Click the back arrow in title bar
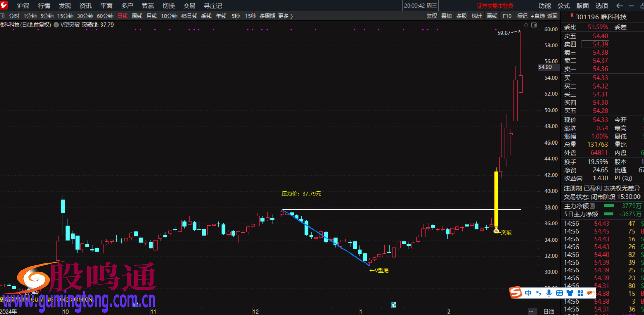The image size is (644, 315). click(x=619, y=6)
